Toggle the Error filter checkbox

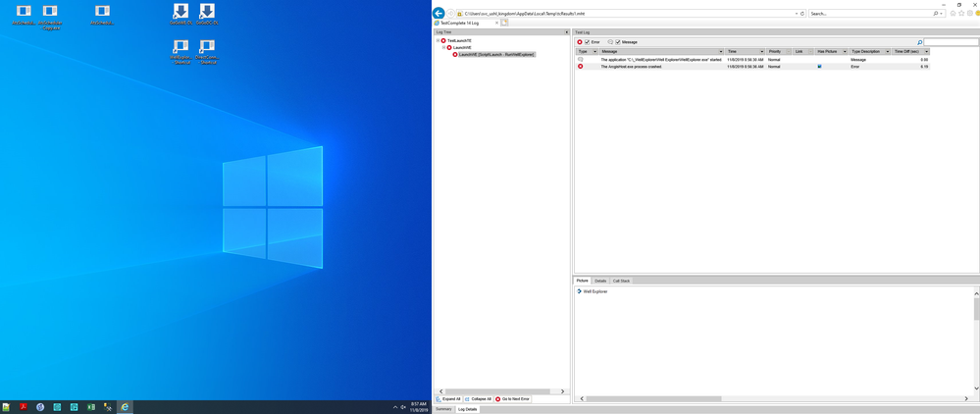(x=588, y=42)
